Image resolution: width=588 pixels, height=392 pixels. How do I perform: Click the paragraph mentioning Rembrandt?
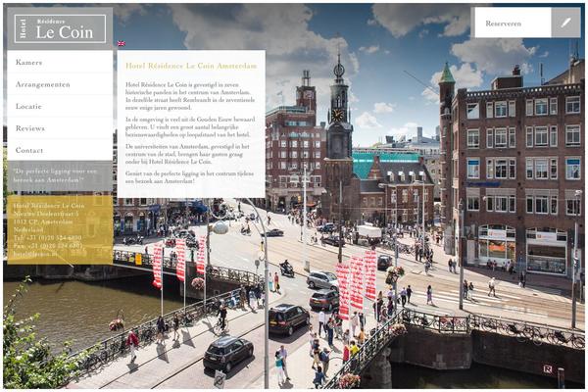(190, 95)
